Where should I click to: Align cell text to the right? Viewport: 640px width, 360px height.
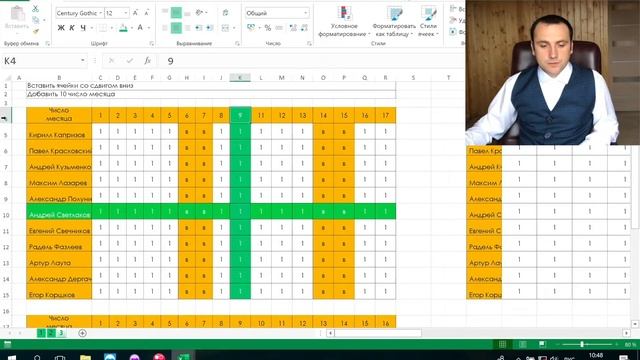click(187, 28)
